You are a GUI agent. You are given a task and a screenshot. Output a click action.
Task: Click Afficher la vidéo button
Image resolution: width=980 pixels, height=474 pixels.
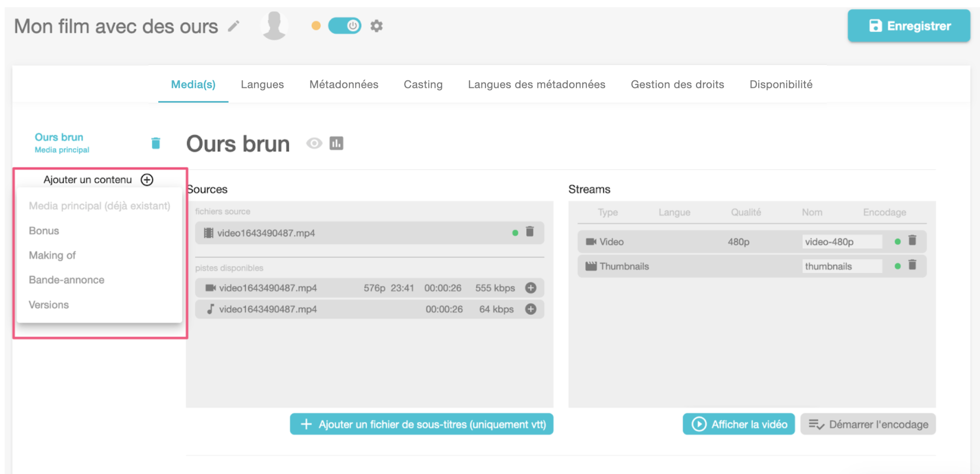coord(739,424)
